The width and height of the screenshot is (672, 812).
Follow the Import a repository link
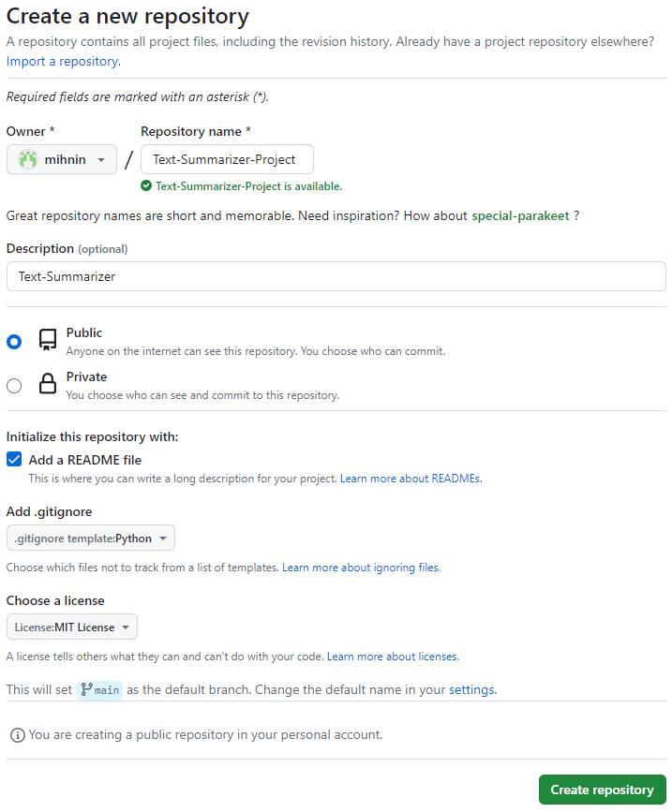63,61
